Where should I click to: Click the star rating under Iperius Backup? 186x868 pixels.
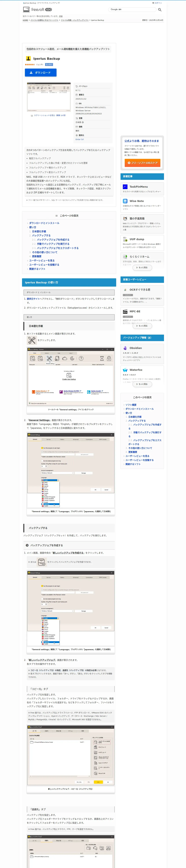point(30,64)
